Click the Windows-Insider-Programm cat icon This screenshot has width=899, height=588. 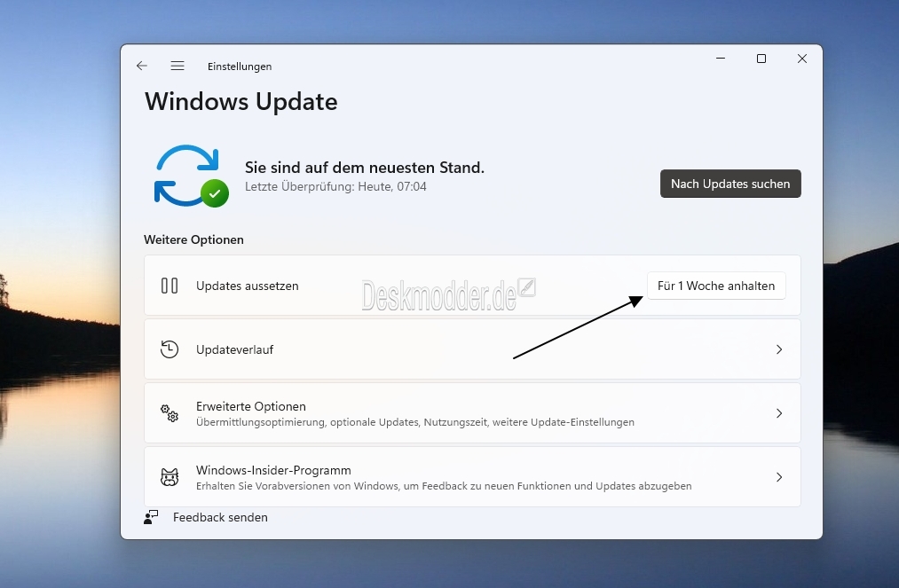170,477
